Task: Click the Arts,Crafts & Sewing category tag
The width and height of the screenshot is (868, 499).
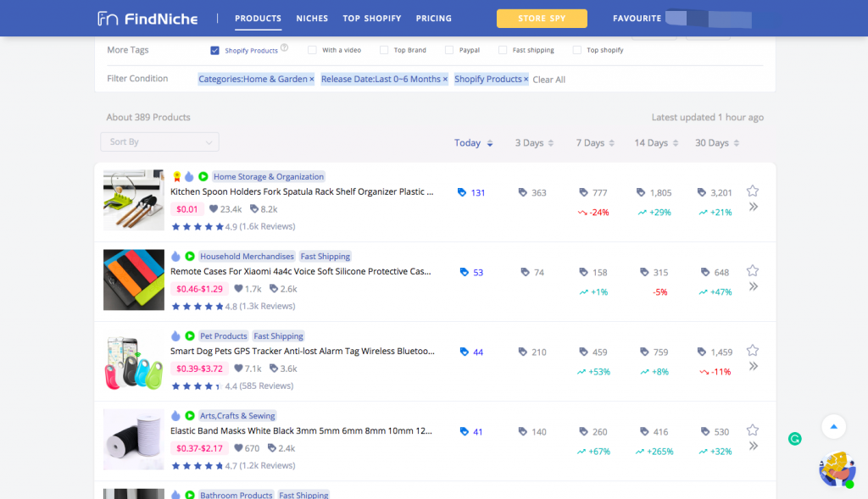Action: coord(237,415)
